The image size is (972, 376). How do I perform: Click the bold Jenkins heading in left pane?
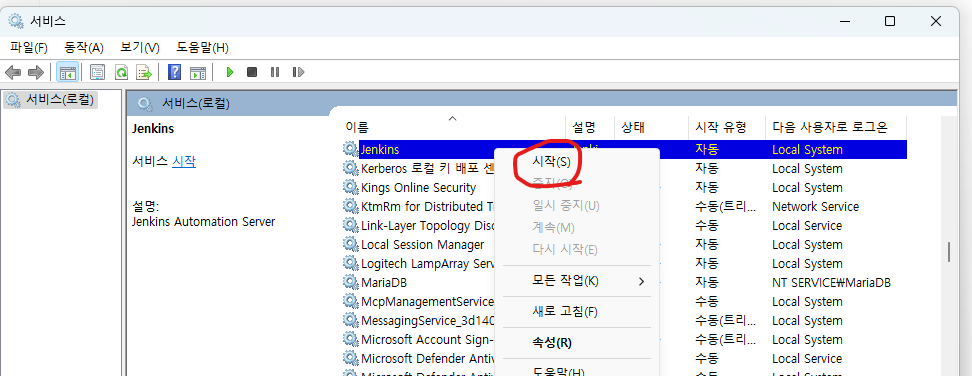coord(153,129)
